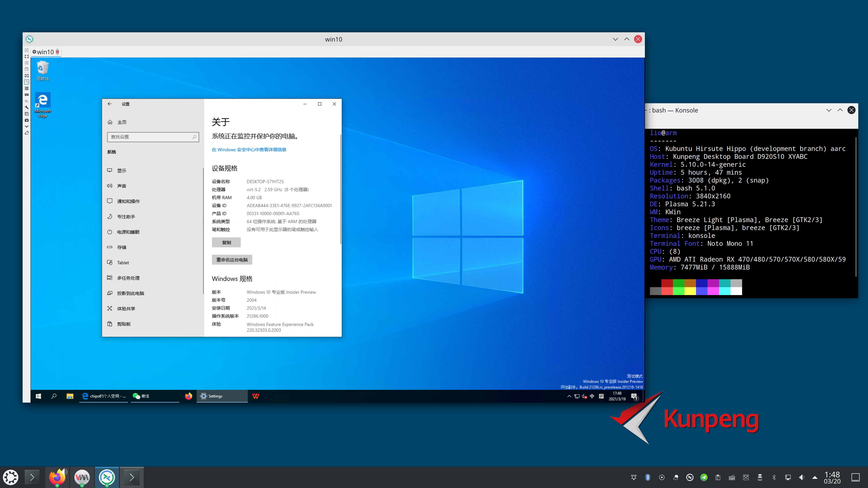Image resolution: width=868 pixels, height=488 pixels.
Task: Click Windows IME 中 language indicator
Action: pos(592,396)
